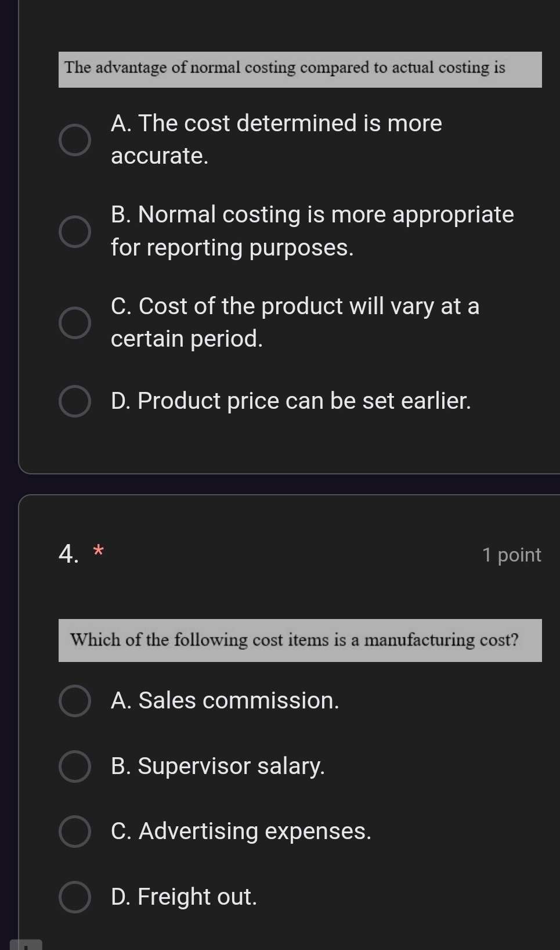Click the answer text 'D. Product price can be set earlier.'
Image resolution: width=560 pixels, height=950 pixels.
click(x=291, y=401)
